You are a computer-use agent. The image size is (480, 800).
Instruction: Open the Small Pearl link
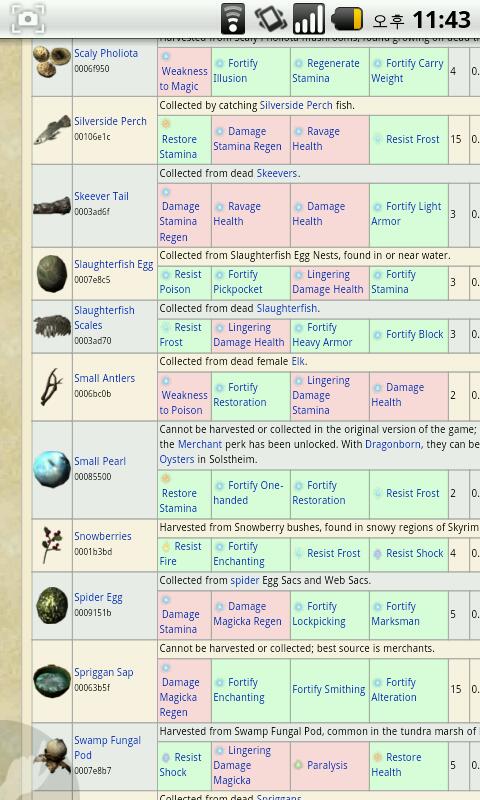(x=100, y=461)
